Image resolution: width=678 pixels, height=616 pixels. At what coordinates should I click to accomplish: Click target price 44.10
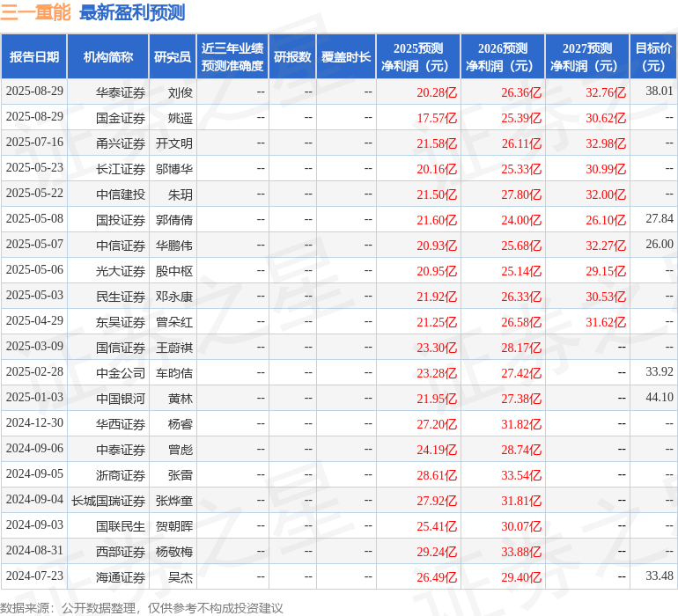pos(660,397)
